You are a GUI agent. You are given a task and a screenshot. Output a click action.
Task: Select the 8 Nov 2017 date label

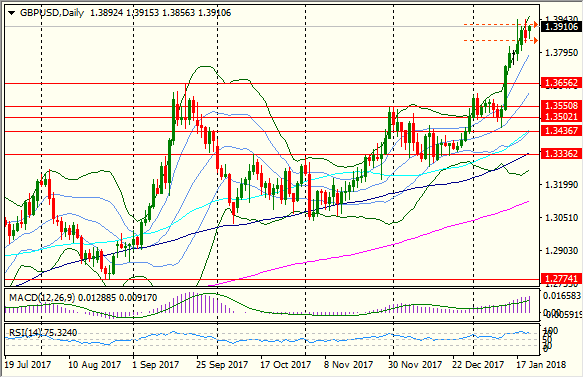(348, 364)
